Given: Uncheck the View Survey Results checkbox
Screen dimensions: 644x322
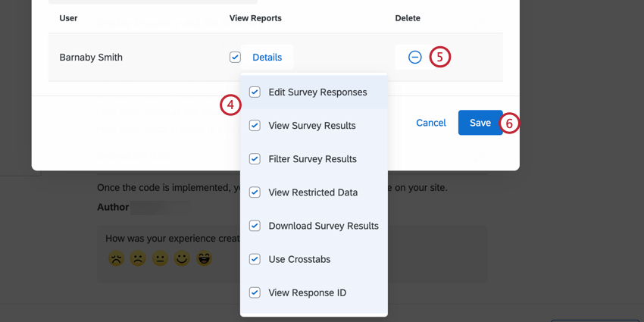Looking at the screenshot, I should [x=255, y=126].
